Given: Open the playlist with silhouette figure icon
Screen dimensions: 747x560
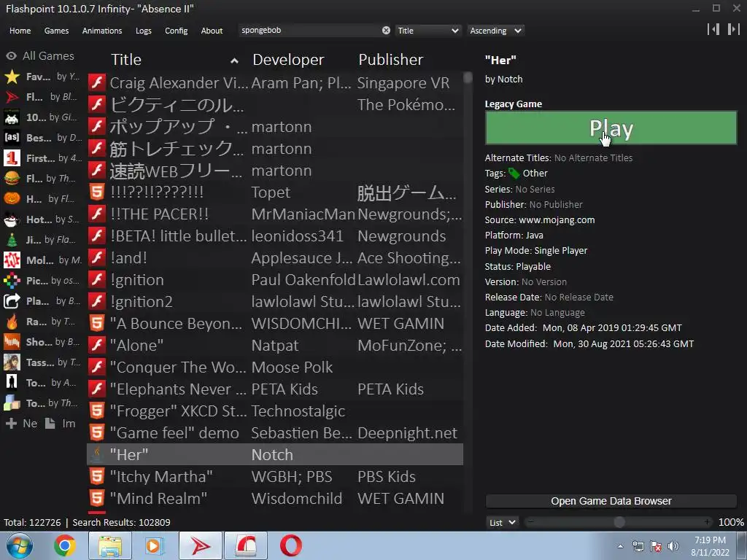Looking at the screenshot, I should click(12, 382).
